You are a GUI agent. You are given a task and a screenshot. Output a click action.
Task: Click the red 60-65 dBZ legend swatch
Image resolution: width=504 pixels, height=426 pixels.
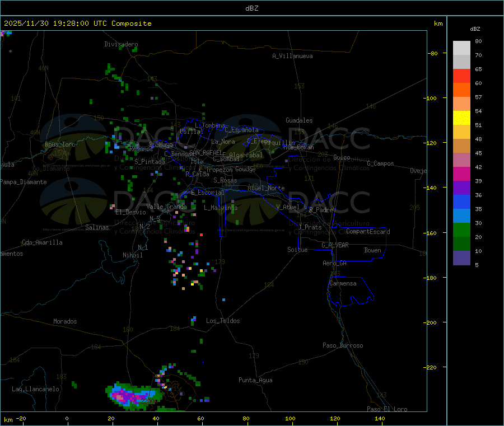tap(461, 76)
